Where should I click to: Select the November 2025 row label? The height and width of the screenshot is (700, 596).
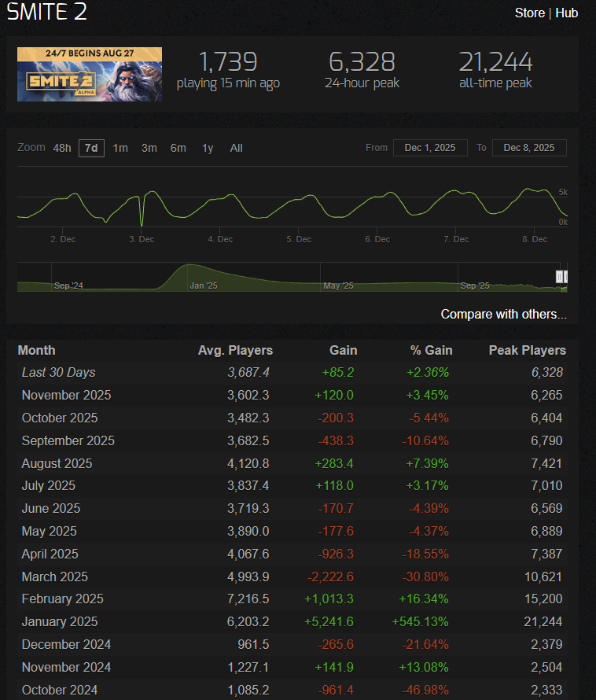coord(66,395)
